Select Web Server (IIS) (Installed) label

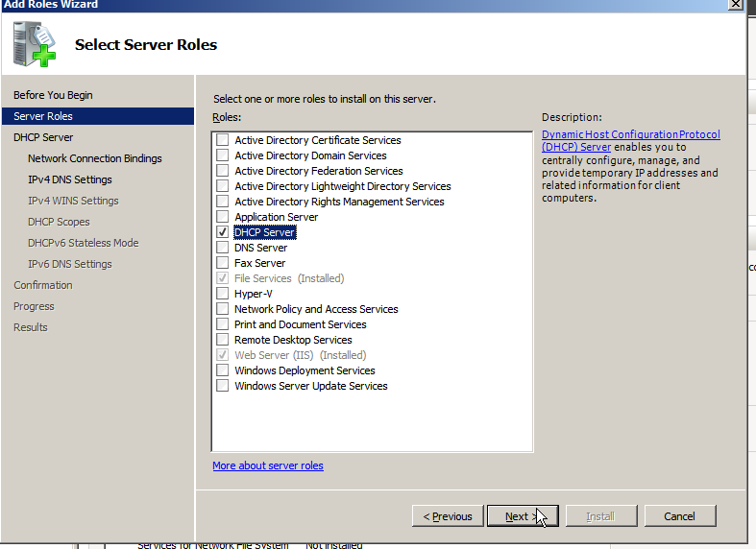301,355
